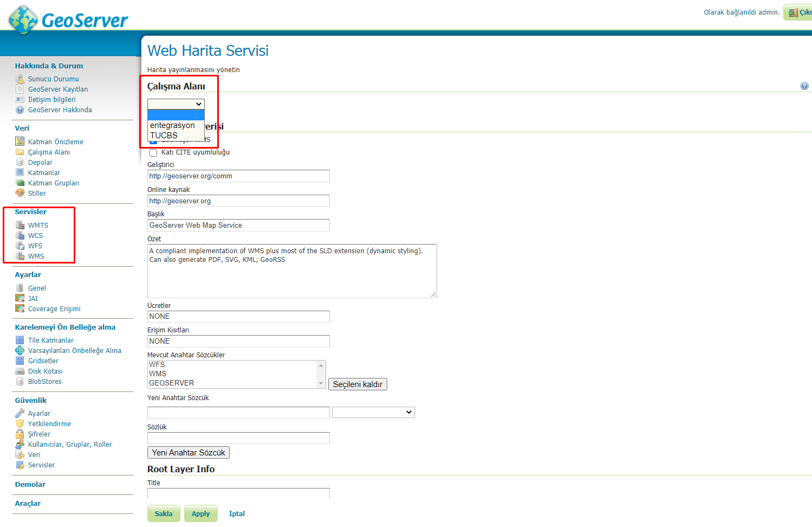The height and width of the screenshot is (527, 812).
Task: Click the Tile Katmanlar grid icon
Action: tap(20, 340)
